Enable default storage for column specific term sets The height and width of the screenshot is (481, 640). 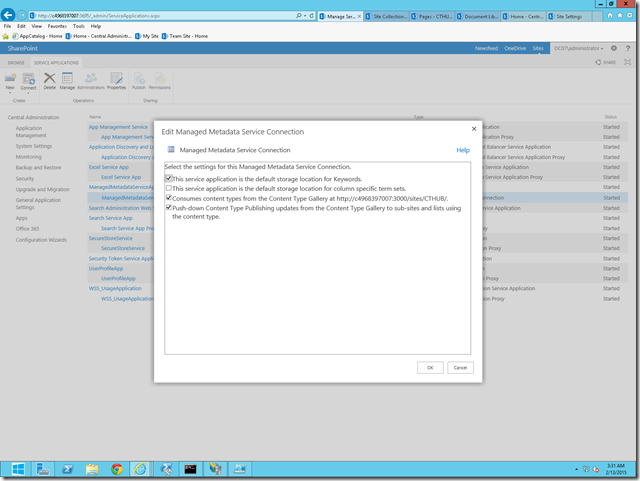pyautogui.click(x=169, y=188)
